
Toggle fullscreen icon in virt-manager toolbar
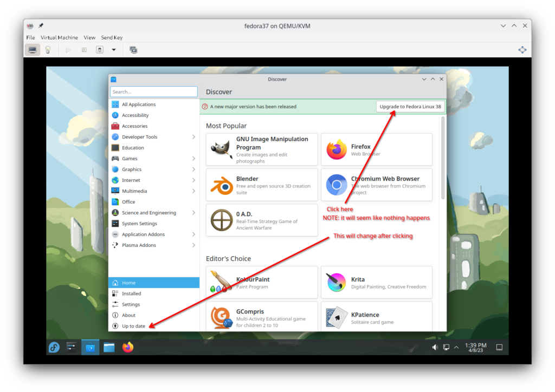pos(522,50)
